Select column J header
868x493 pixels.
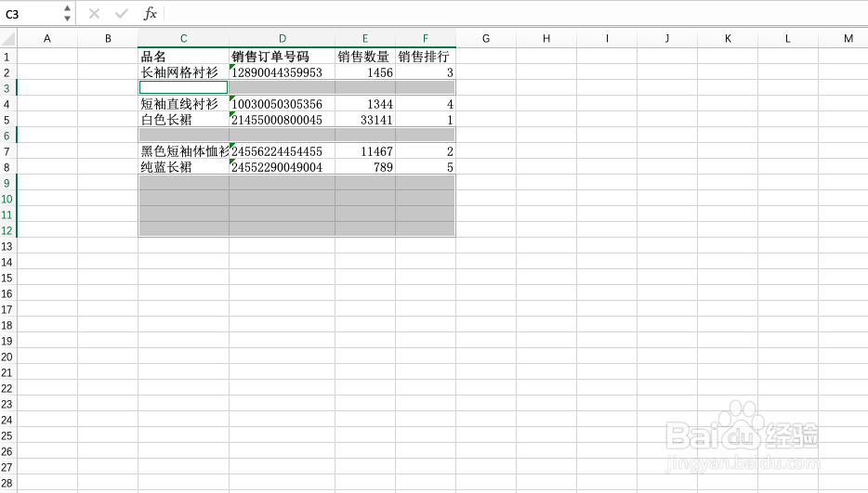[x=667, y=39]
